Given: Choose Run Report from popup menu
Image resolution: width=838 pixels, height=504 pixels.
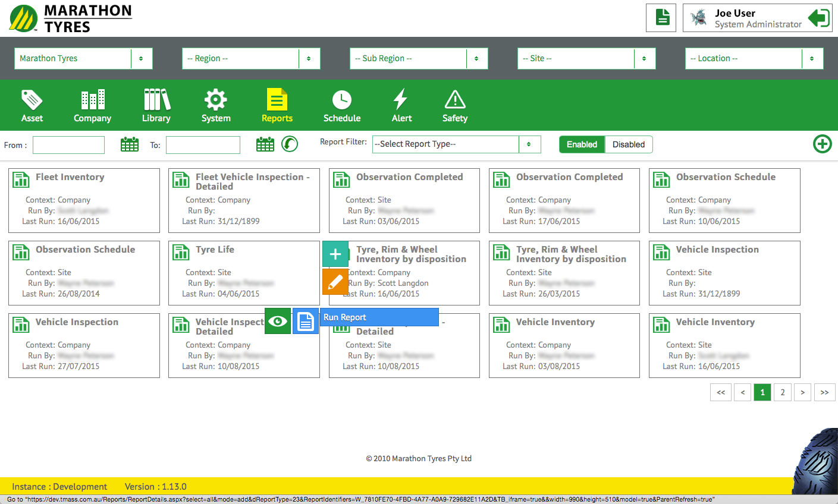Looking at the screenshot, I should [379, 317].
